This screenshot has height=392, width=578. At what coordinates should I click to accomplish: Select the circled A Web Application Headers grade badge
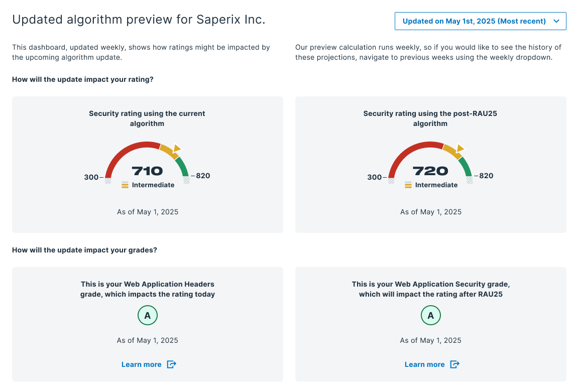[x=147, y=315]
